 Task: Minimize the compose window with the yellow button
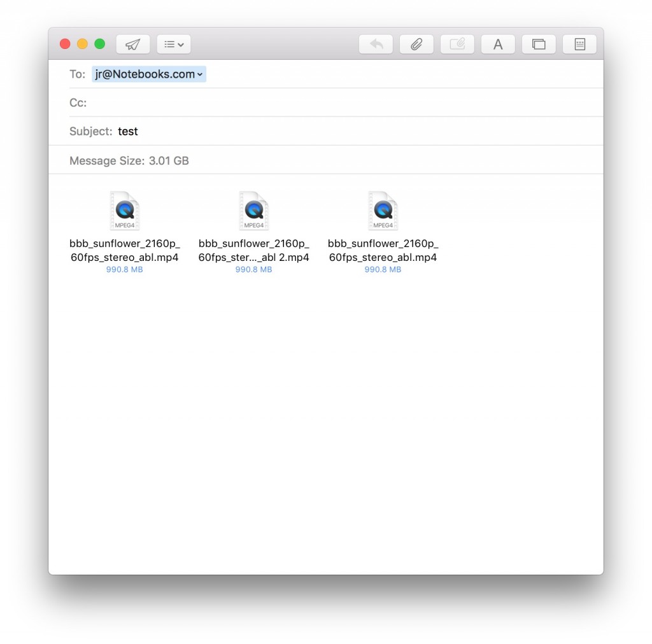coord(82,44)
